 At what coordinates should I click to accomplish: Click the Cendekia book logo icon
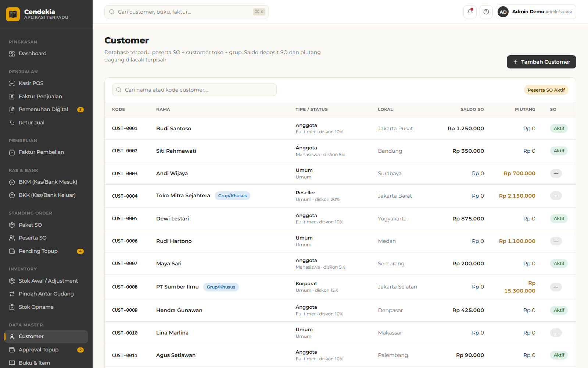tap(13, 14)
